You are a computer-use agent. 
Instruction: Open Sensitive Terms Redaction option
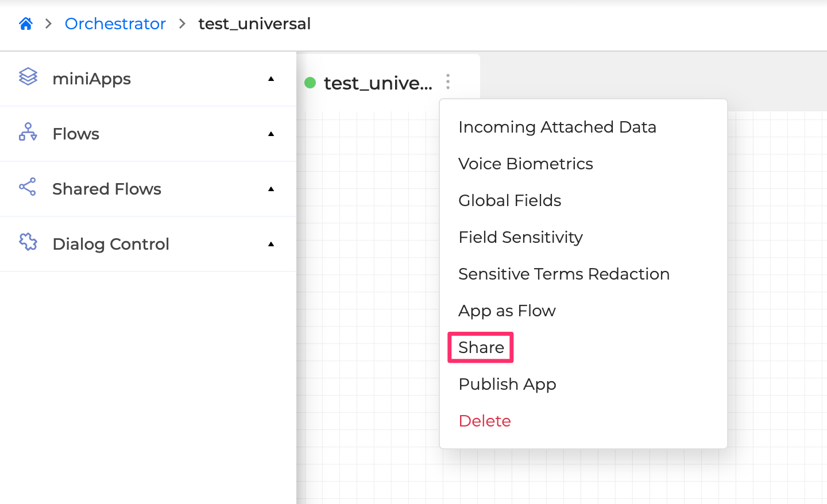pyautogui.click(x=563, y=274)
